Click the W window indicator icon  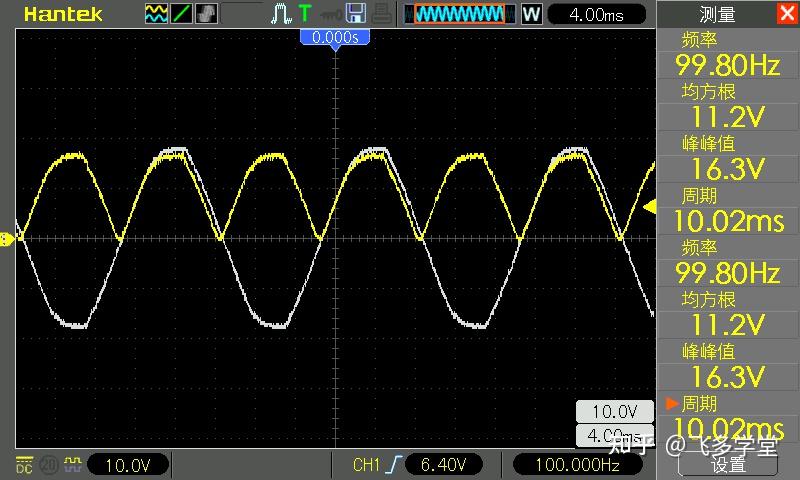tap(531, 14)
